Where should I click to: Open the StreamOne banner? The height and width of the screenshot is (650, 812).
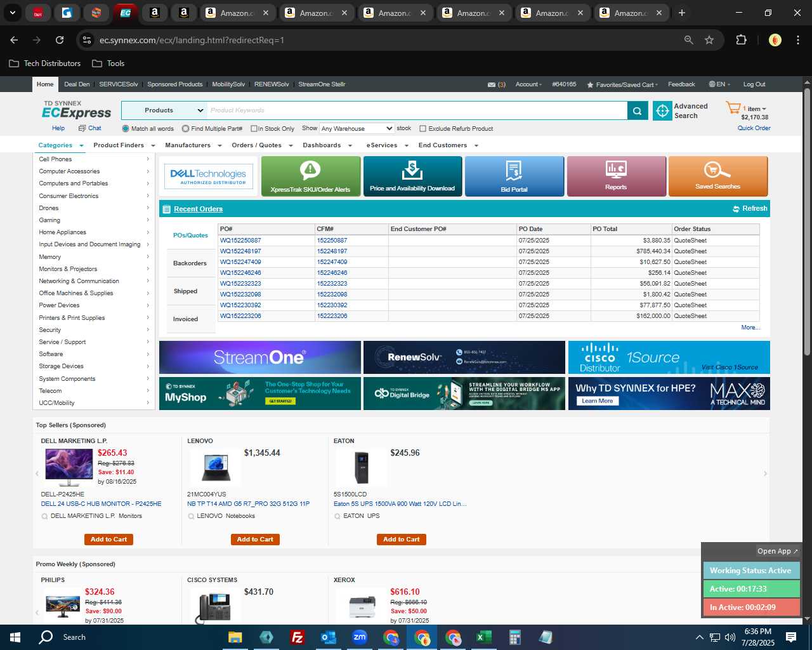[260, 357]
